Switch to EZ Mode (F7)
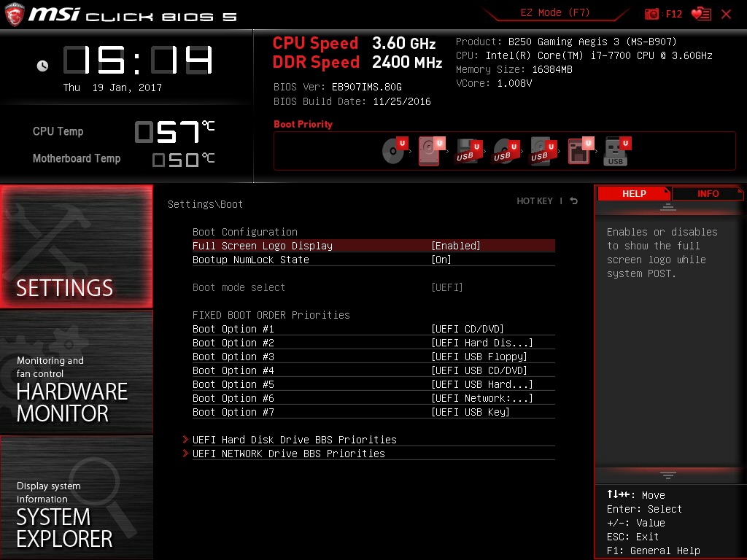 coord(555,12)
